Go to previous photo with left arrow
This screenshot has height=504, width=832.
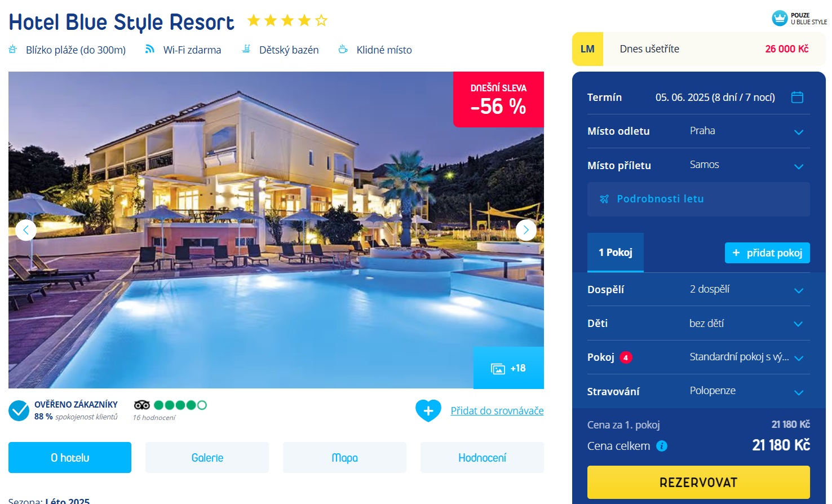coord(26,230)
